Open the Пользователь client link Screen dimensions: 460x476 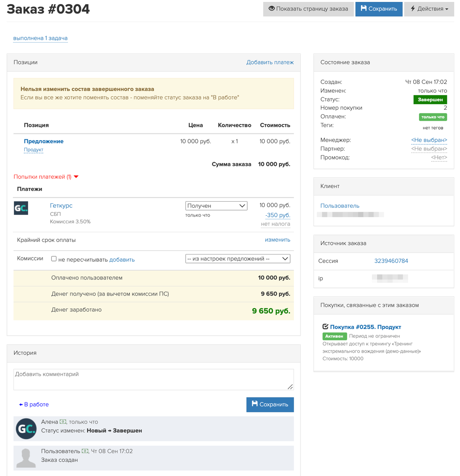(340, 206)
